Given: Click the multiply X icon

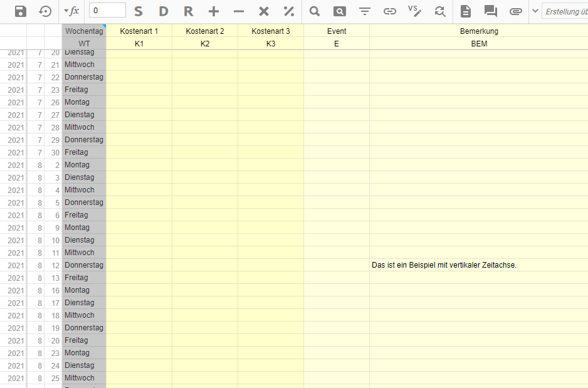Looking at the screenshot, I should [x=264, y=11].
